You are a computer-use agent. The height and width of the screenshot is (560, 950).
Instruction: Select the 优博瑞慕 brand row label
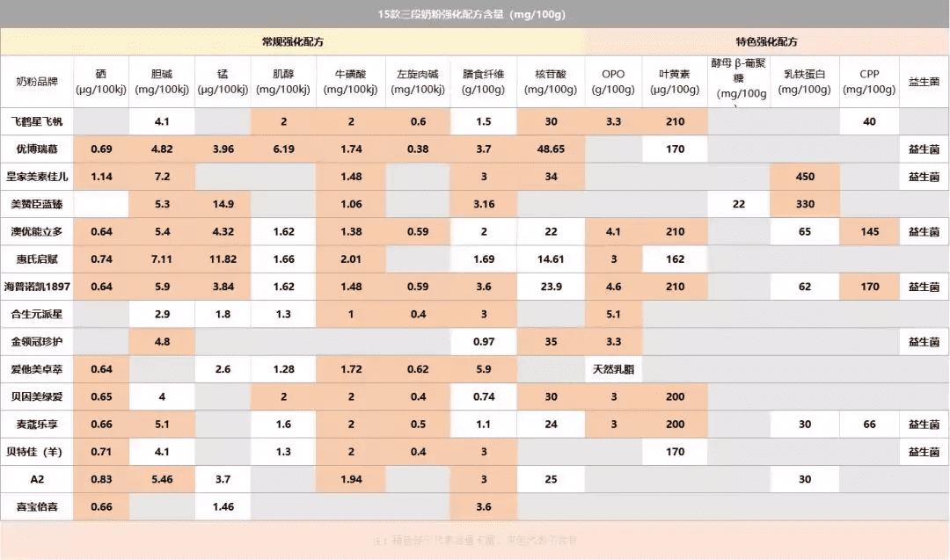(x=37, y=149)
